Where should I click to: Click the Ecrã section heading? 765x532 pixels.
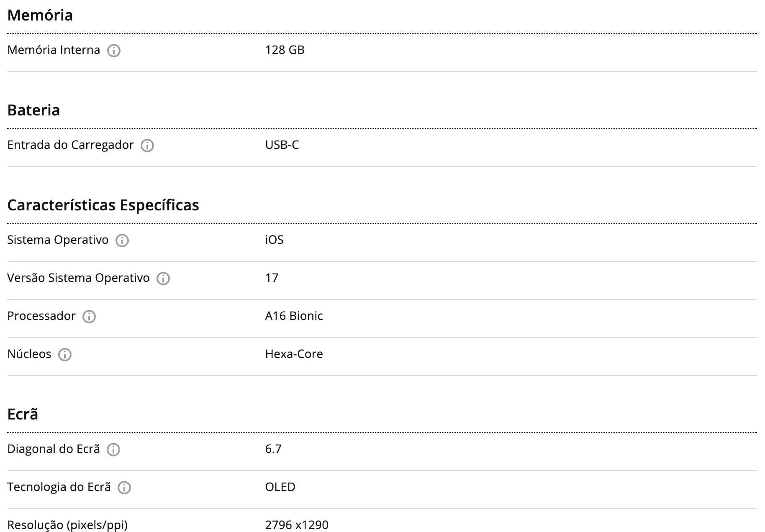tap(23, 414)
